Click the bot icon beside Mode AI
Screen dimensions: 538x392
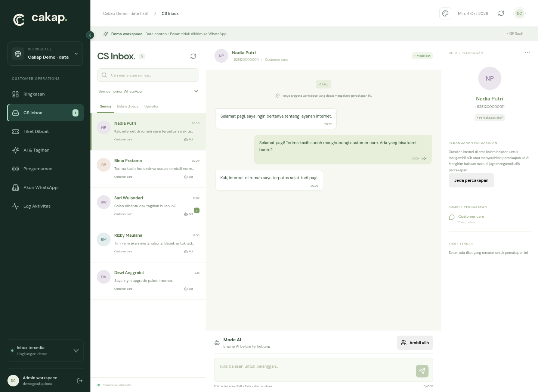[x=217, y=343]
